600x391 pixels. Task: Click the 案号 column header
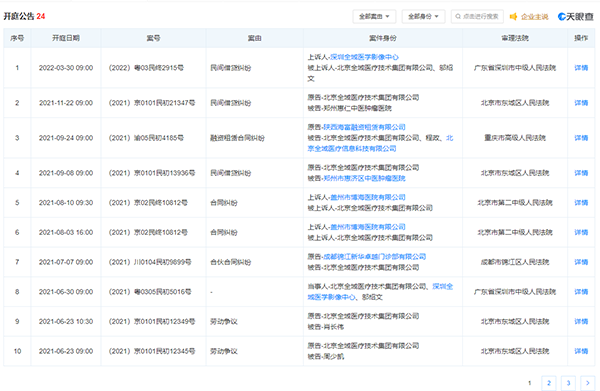[x=153, y=38]
